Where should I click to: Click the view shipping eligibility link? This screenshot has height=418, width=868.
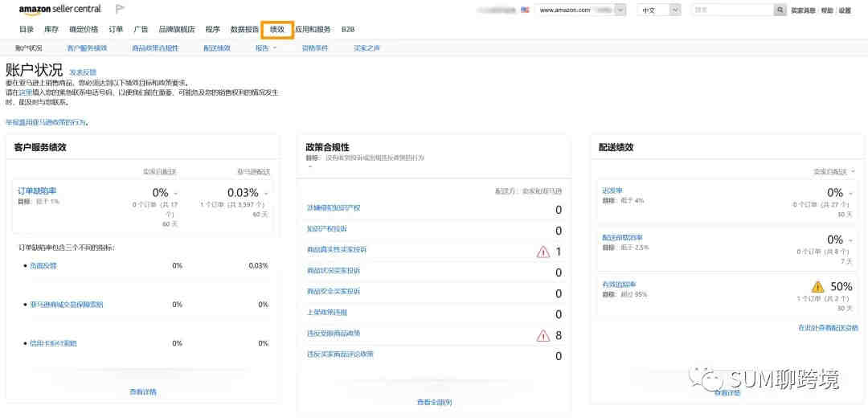(x=828, y=328)
